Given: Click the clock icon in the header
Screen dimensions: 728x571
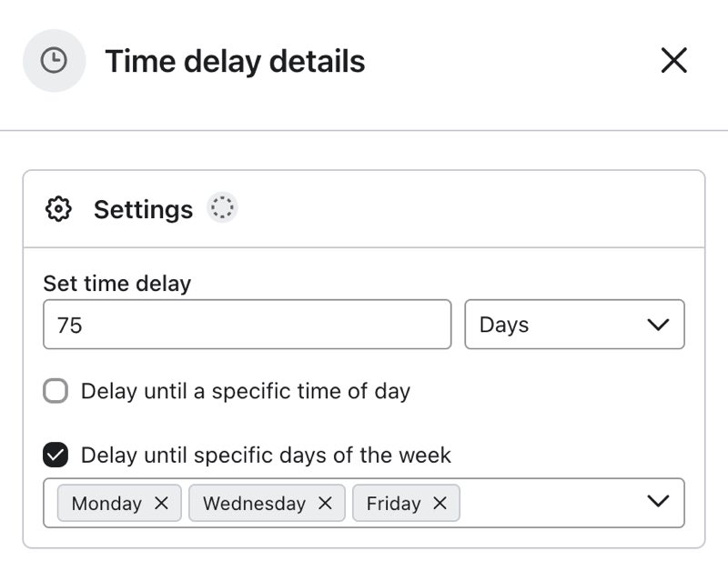Looking at the screenshot, I should (53, 61).
